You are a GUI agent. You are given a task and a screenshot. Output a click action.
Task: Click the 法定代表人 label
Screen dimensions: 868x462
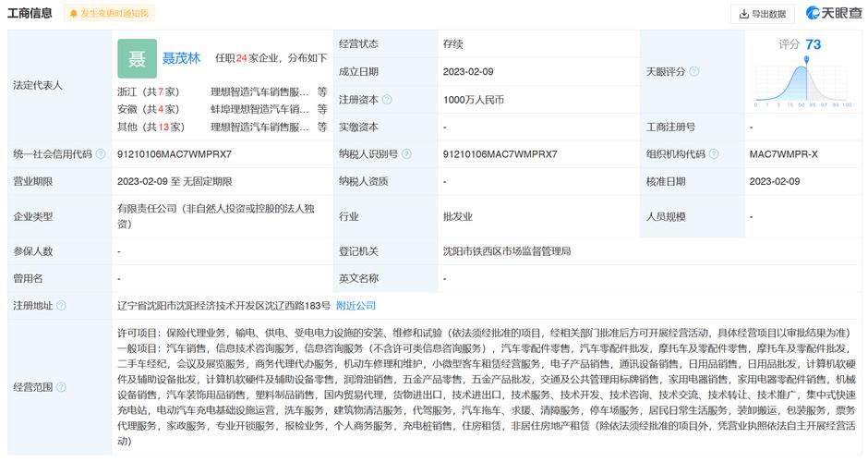point(38,85)
